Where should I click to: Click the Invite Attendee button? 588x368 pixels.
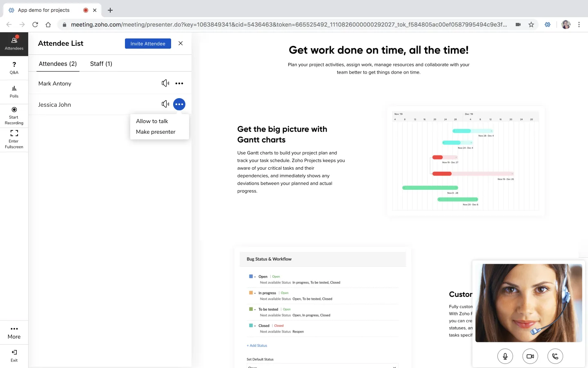coord(148,43)
